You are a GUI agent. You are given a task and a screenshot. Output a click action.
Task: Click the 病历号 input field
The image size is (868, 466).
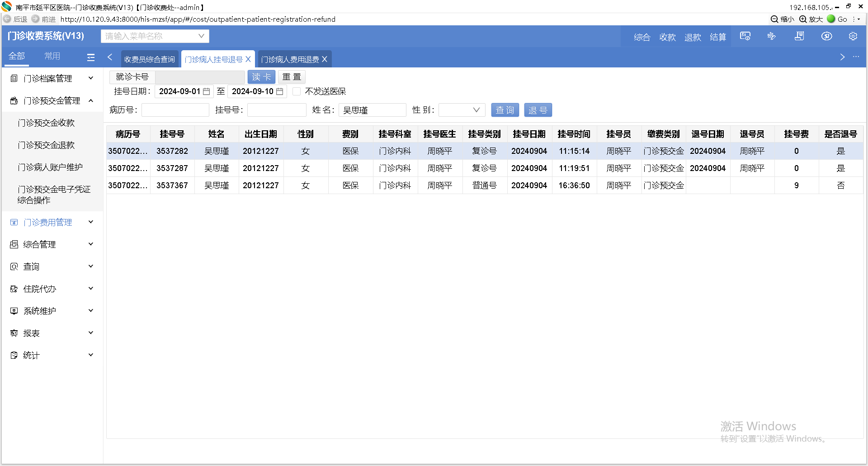[x=175, y=110]
